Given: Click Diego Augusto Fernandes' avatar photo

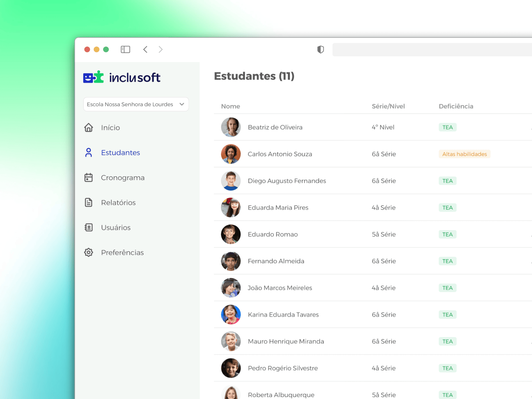Looking at the screenshot, I should 231,181.
